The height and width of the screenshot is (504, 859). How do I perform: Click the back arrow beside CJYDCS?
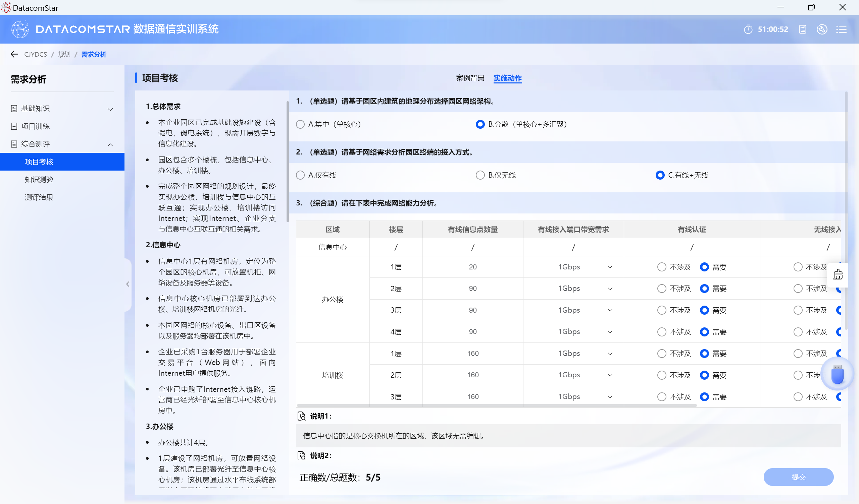[14, 54]
